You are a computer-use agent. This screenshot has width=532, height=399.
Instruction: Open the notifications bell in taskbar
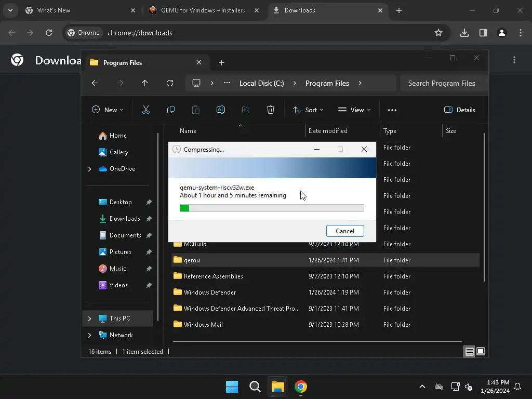pyautogui.click(x=517, y=387)
